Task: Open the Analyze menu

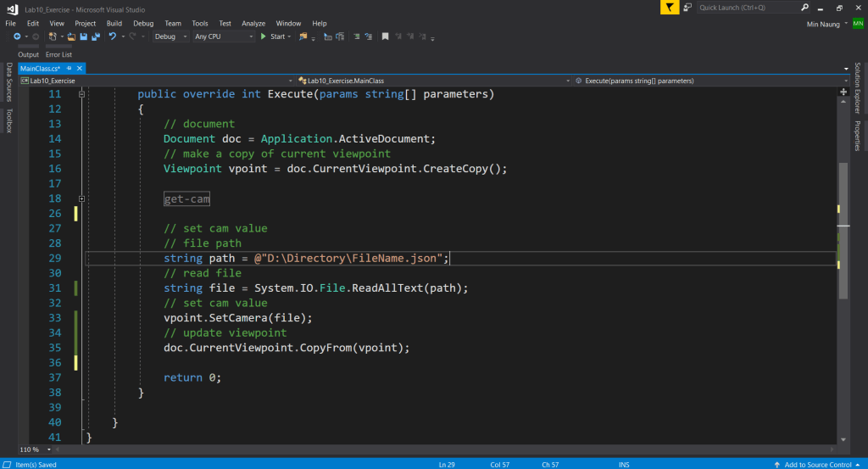Action: [253, 23]
